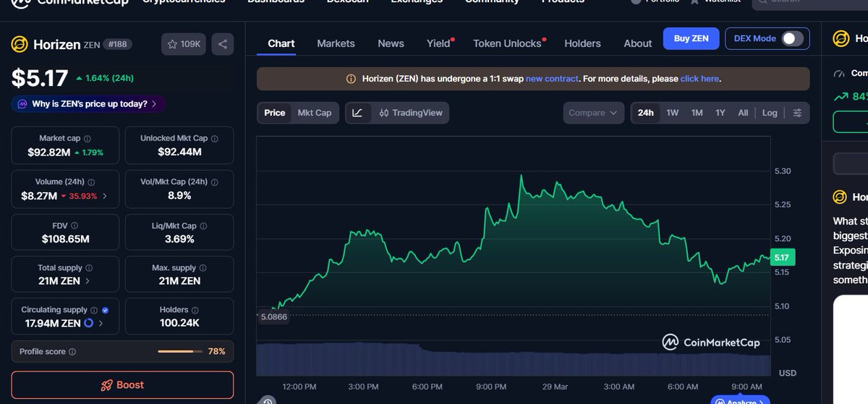Click the Boost button
The height and width of the screenshot is (404, 868).
point(122,385)
